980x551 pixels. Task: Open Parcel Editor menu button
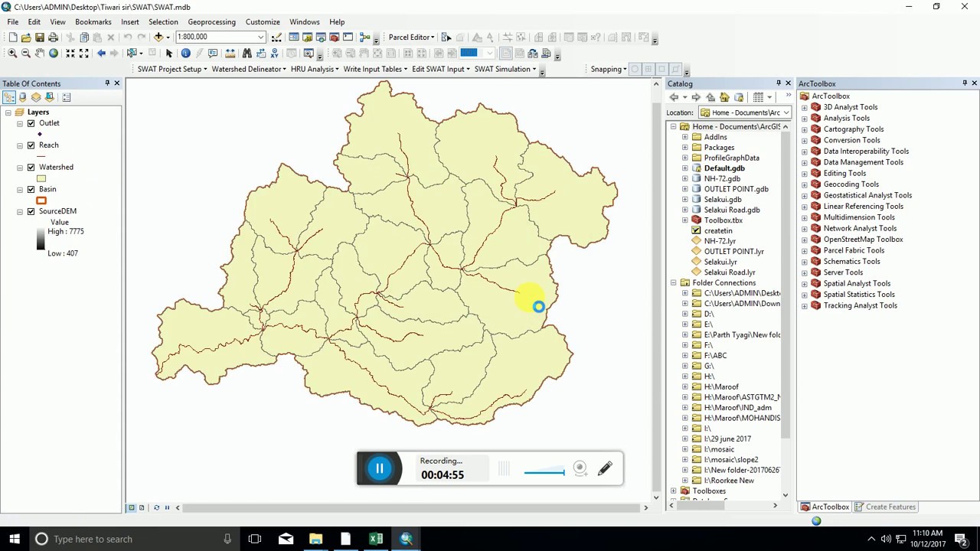[412, 37]
